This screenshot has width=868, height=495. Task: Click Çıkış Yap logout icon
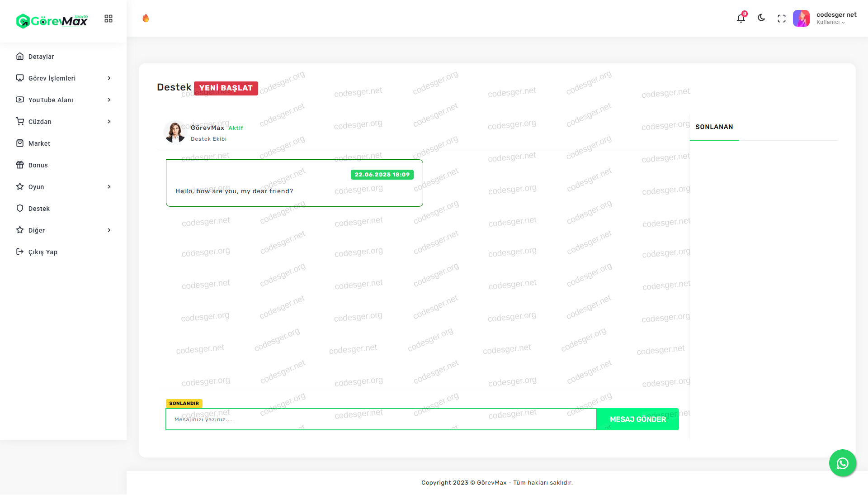pos(20,252)
